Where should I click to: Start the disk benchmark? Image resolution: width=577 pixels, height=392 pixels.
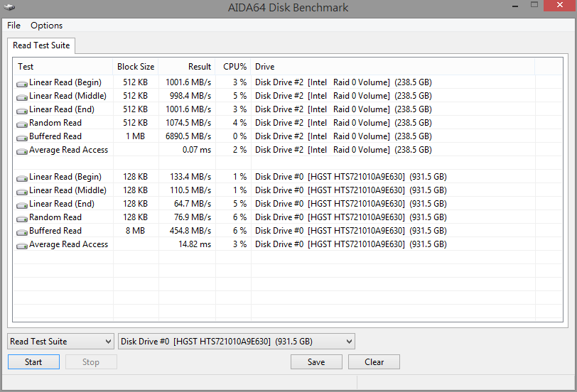33,362
